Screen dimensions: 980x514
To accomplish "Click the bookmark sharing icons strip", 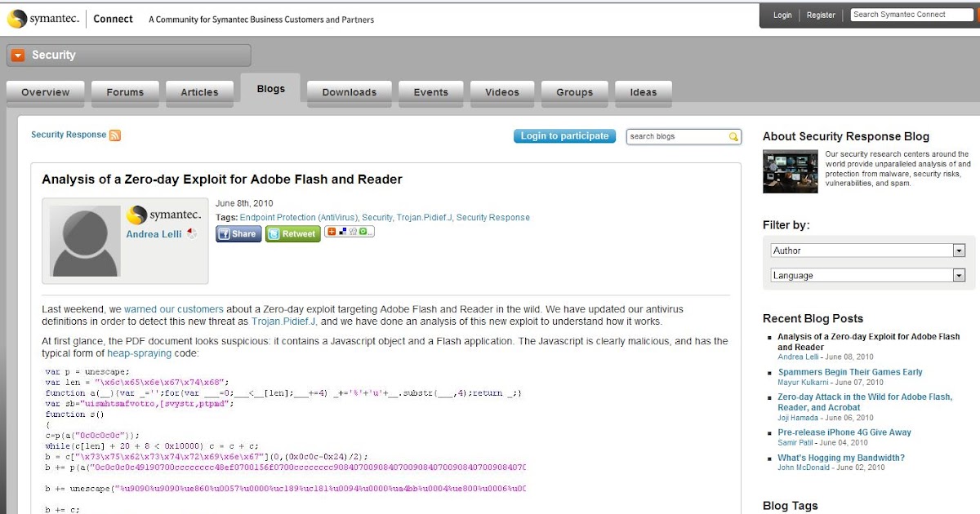I will [x=350, y=232].
